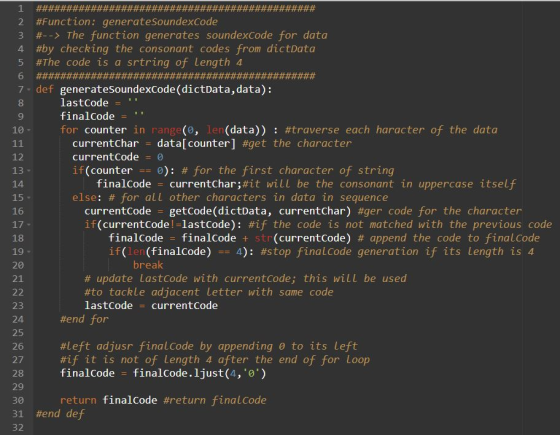This screenshot has height=435, width=560.
Task: Click the 'else' keyword on line 15
Action: [x=84, y=198]
